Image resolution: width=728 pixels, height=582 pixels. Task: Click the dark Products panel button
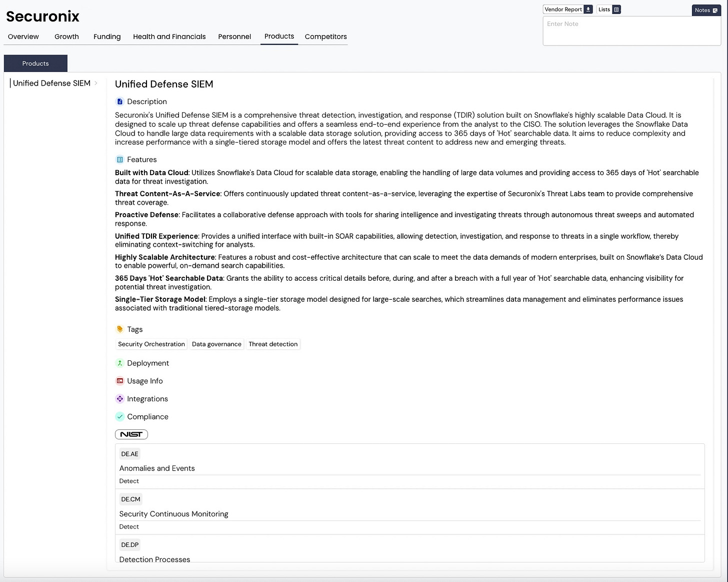(35, 64)
